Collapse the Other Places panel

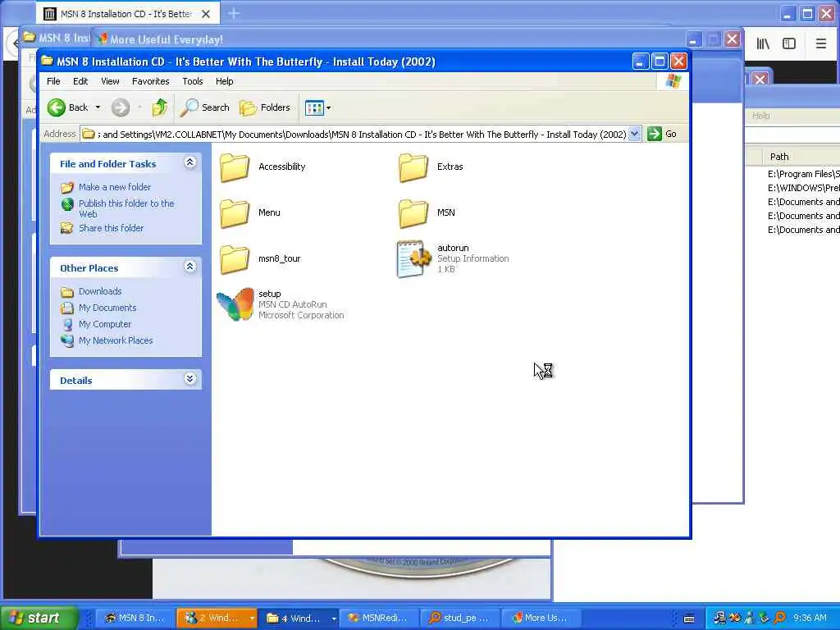tap(189, 267)
